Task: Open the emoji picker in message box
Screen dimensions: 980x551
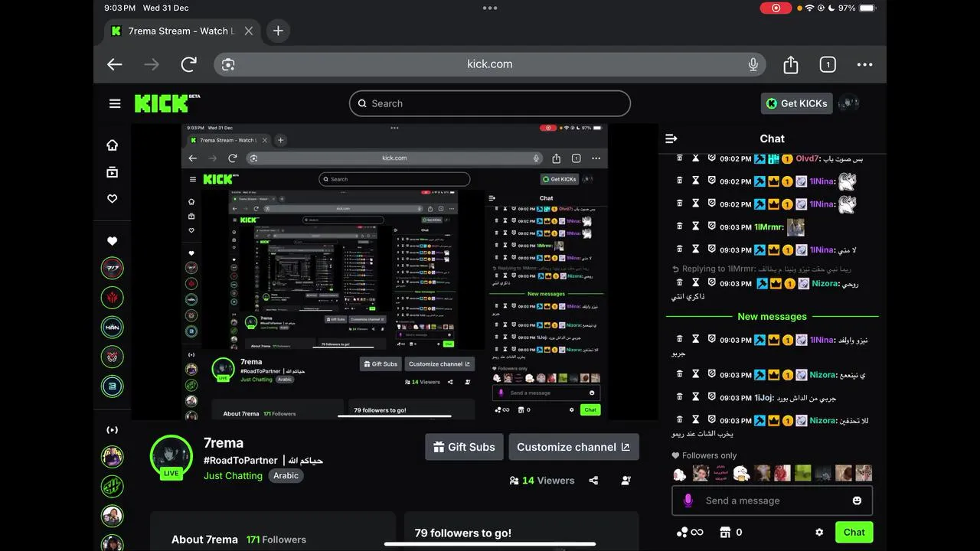Action: tap(857, 500)
